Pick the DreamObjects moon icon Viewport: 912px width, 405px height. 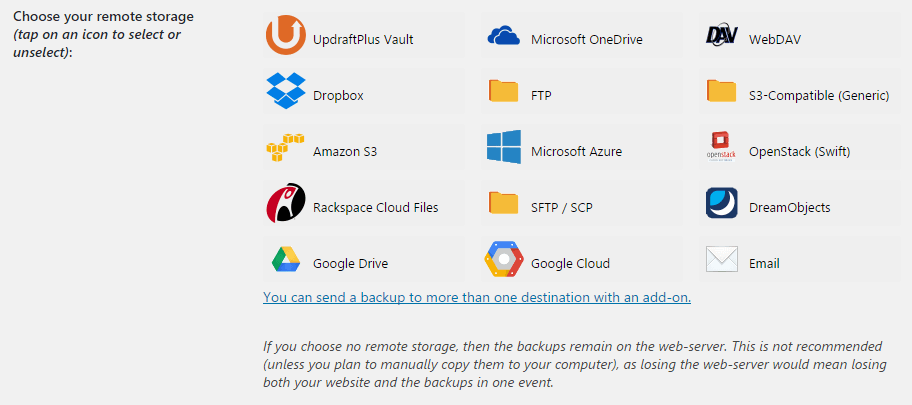pyautogui.click(x=722, y=202)
